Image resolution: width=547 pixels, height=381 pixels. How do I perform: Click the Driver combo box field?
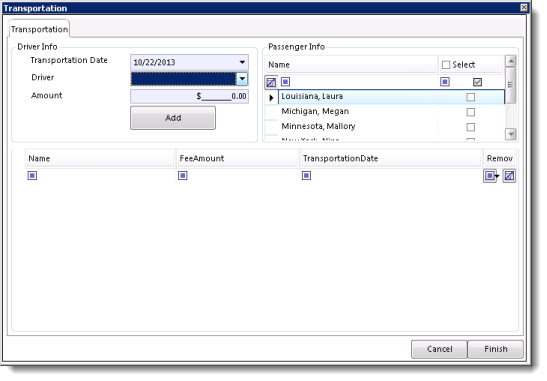189,79
